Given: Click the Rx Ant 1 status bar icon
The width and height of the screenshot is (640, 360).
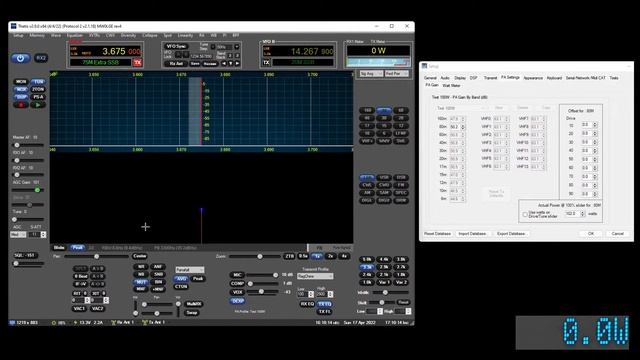Looking at the screenshot, I should [122, 322].
